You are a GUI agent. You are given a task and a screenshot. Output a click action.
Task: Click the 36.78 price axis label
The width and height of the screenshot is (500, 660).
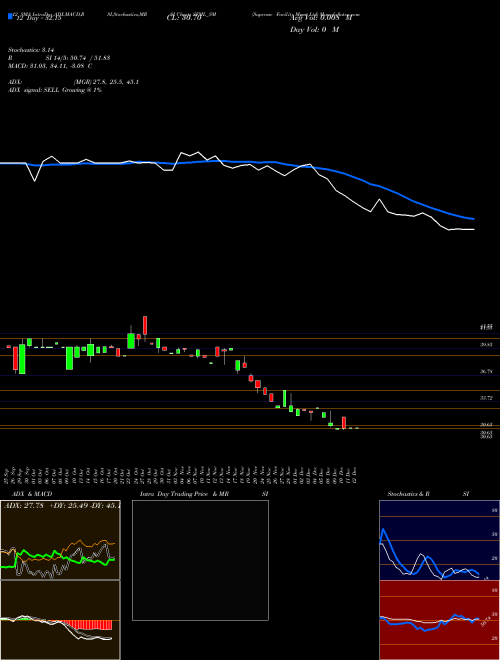[487, 371]
